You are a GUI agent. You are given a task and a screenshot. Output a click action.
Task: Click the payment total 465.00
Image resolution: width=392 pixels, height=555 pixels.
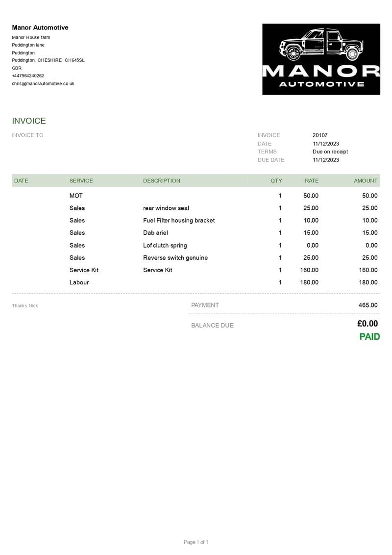tap(368, 305)
